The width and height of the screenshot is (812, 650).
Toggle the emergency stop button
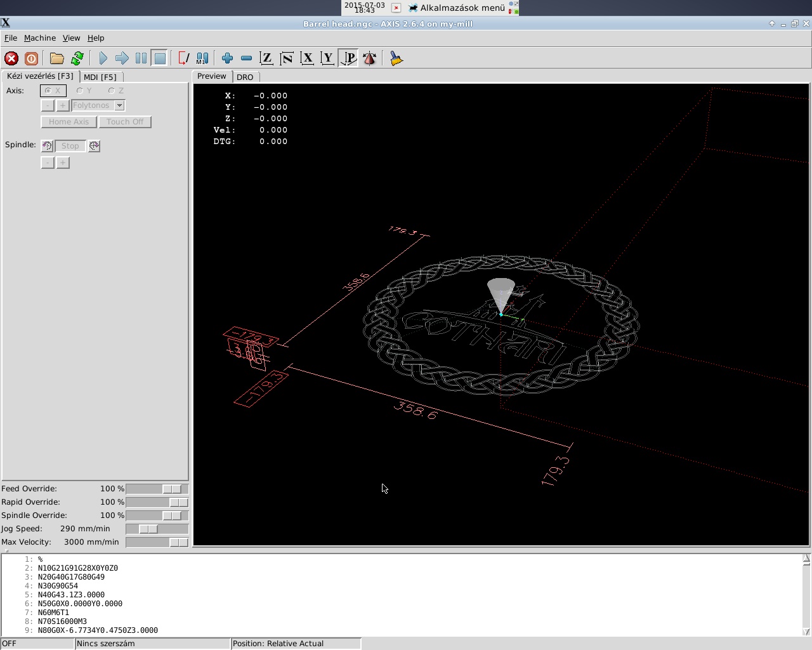pyautogui.click(x=11, y=58)
